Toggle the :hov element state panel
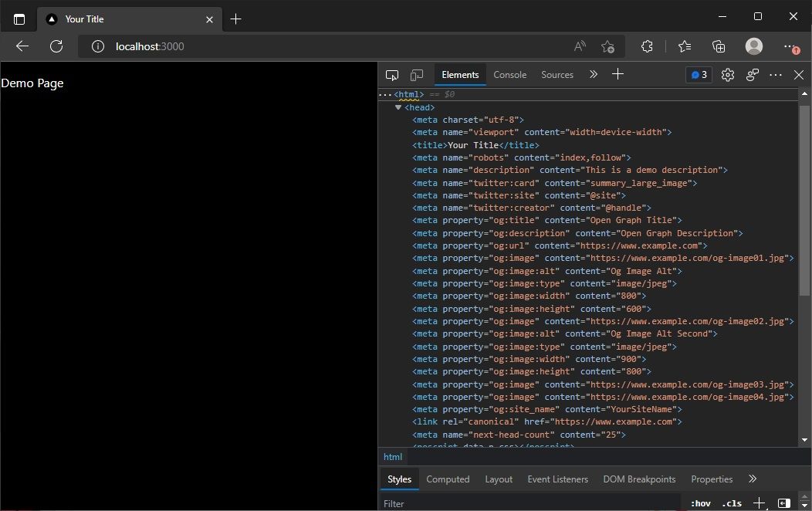 (x=700, y=503)
